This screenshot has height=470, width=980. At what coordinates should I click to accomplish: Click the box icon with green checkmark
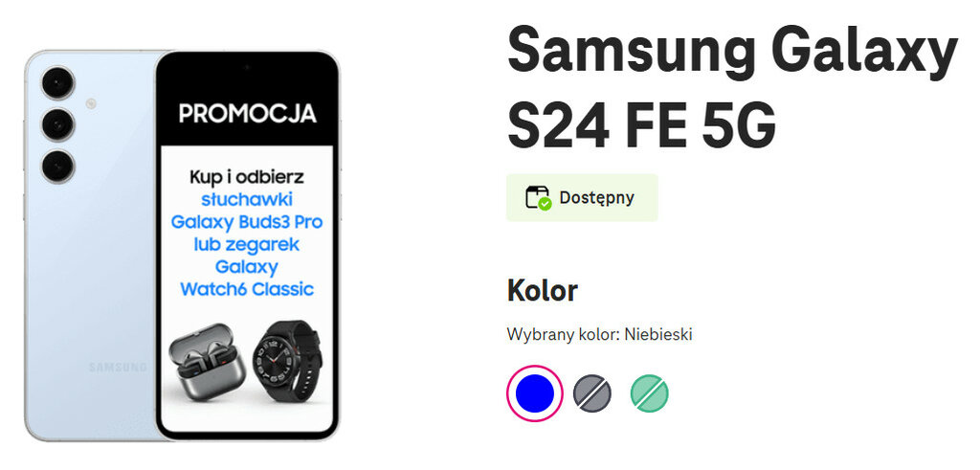(x=538, y=198)
